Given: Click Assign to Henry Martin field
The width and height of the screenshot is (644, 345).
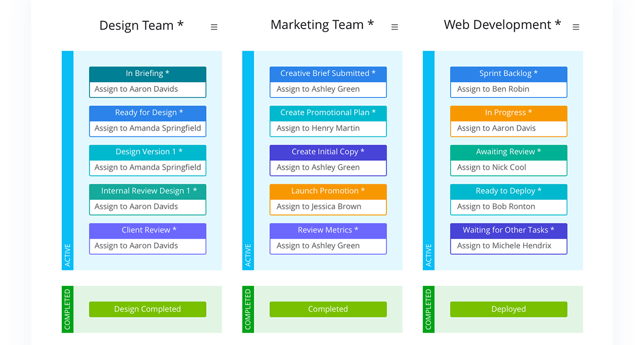Looking at the screenshot, I should pos(328,128).
